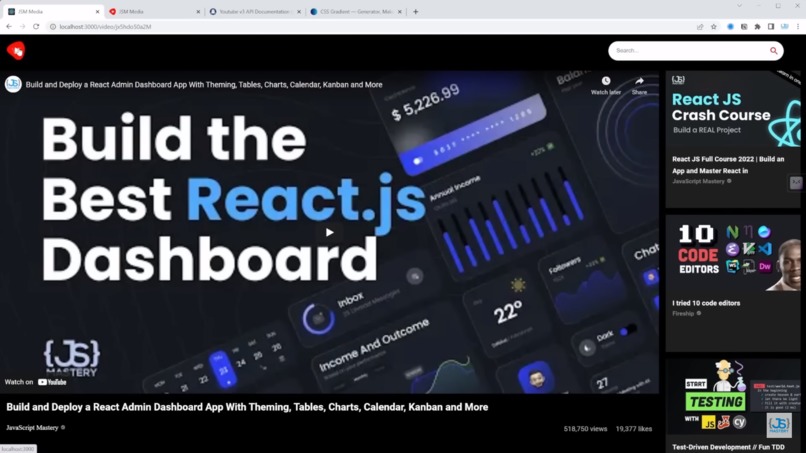Open React JS Crash Course thumbnail

[x=732, y=109]
